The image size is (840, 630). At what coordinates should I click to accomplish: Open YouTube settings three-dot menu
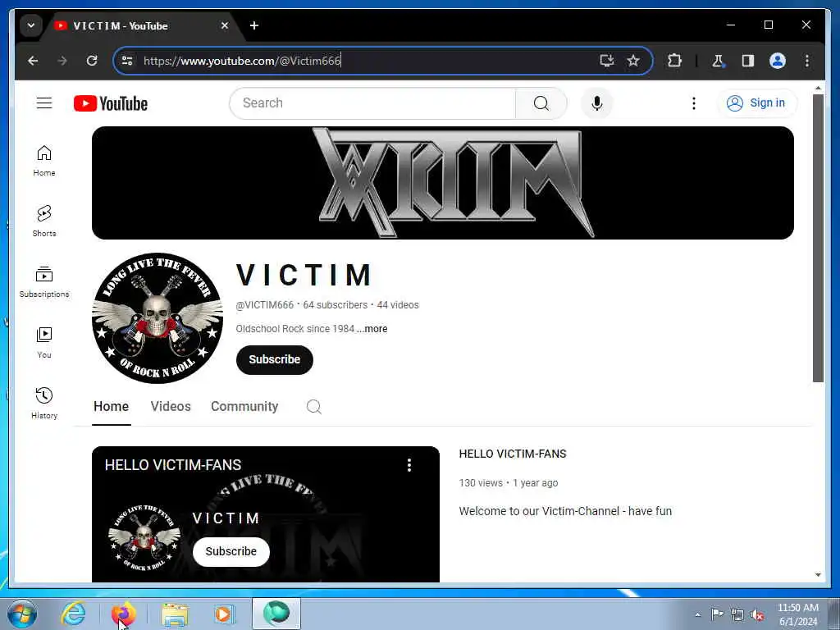point(694,103)
